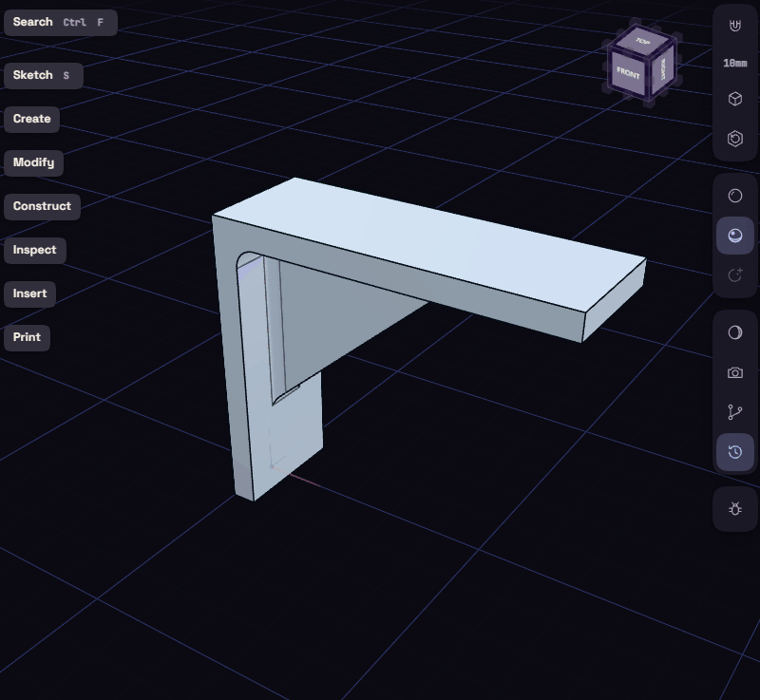The image size is (760, 700).
Task: Toggle the half-circle contrast appearance icon
Action: pos(734,332)
